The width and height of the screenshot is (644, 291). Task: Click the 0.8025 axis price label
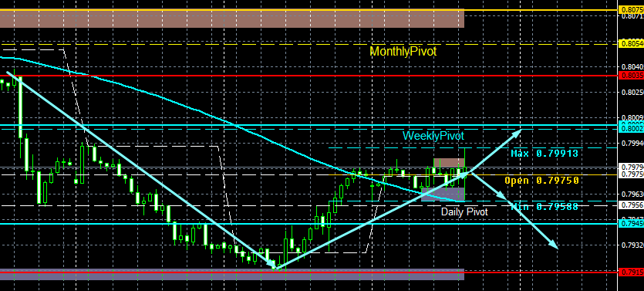point(632,92)
